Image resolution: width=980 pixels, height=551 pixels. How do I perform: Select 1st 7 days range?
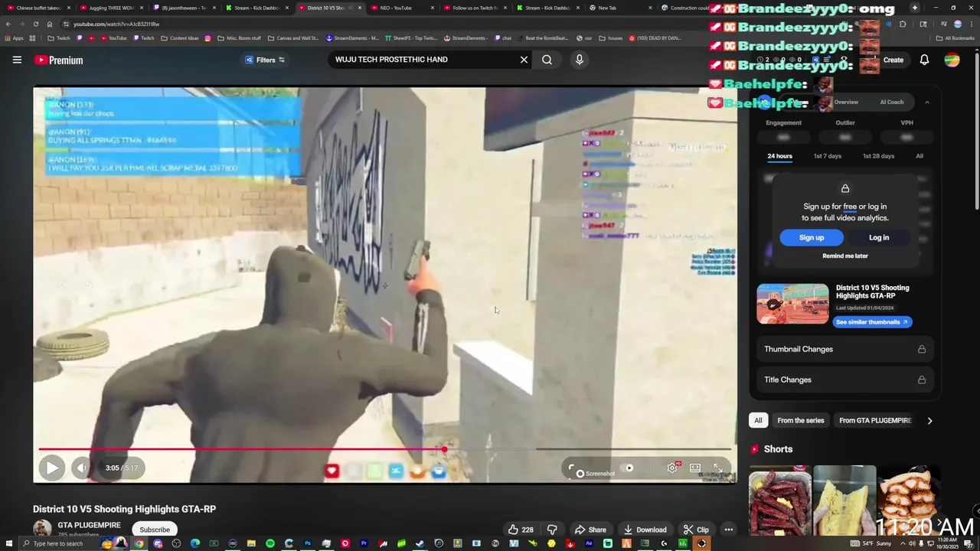tap(827, 156)
